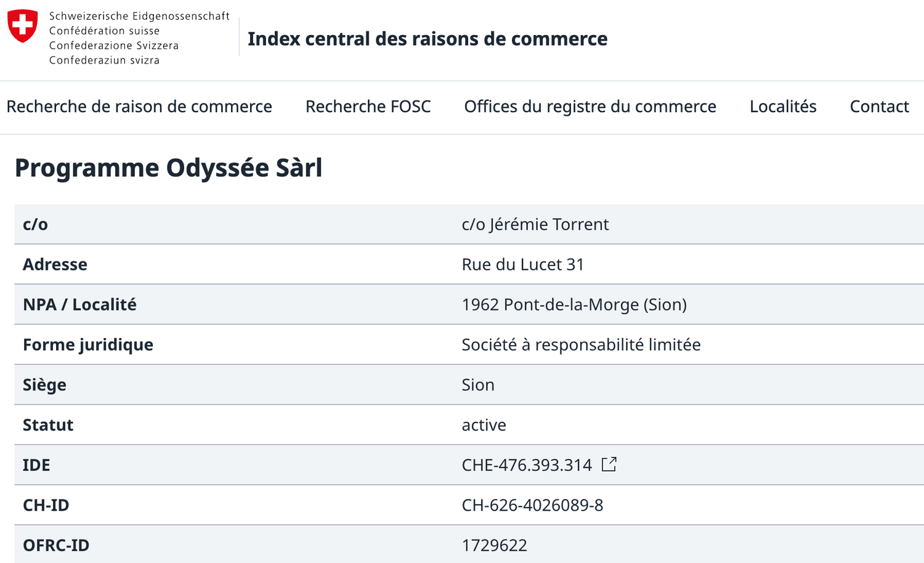924x563 pixels.
Task: Click the Programme Odyssée Sàrl heading
Action: 168,168
